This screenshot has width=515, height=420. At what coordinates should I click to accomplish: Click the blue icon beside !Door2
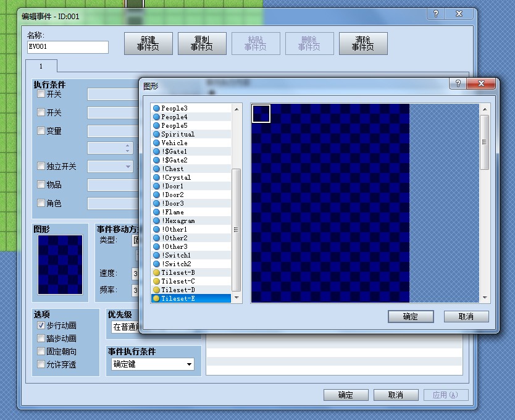pyautogui.click(x=156, y=195)
